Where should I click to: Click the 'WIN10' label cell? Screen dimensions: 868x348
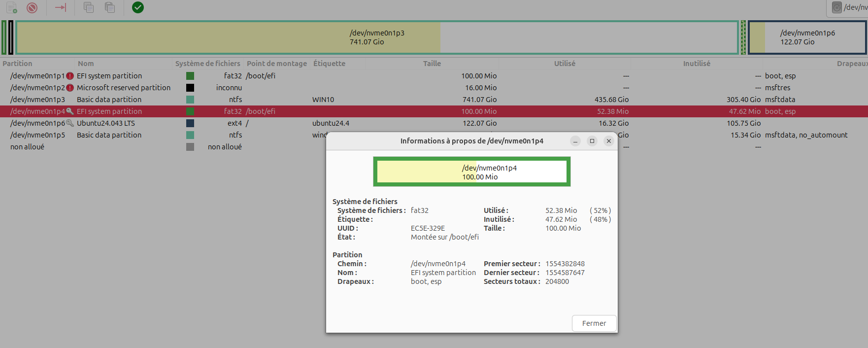(x=323, y=100)
